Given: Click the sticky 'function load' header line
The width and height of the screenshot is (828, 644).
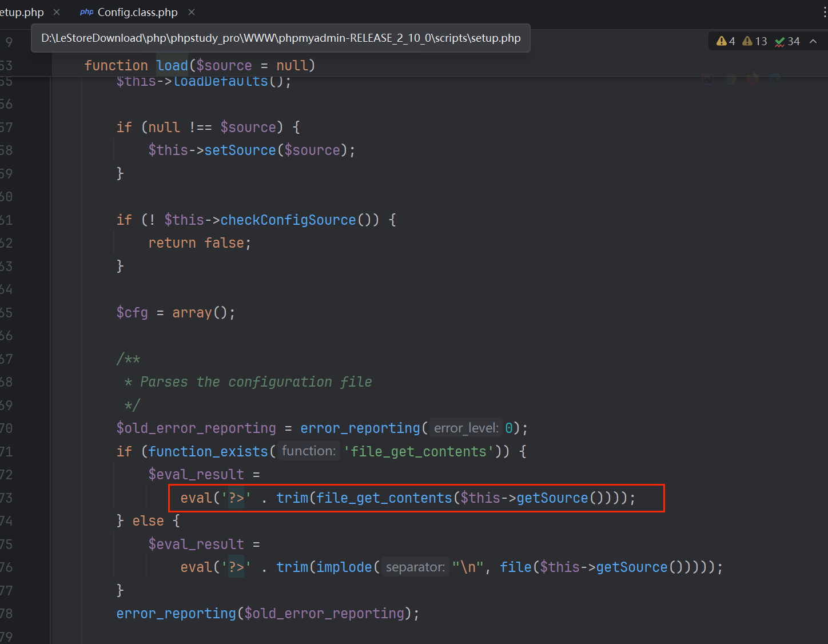Looking at the screenshot, I should pyautogui.click(x=200, y=66).
